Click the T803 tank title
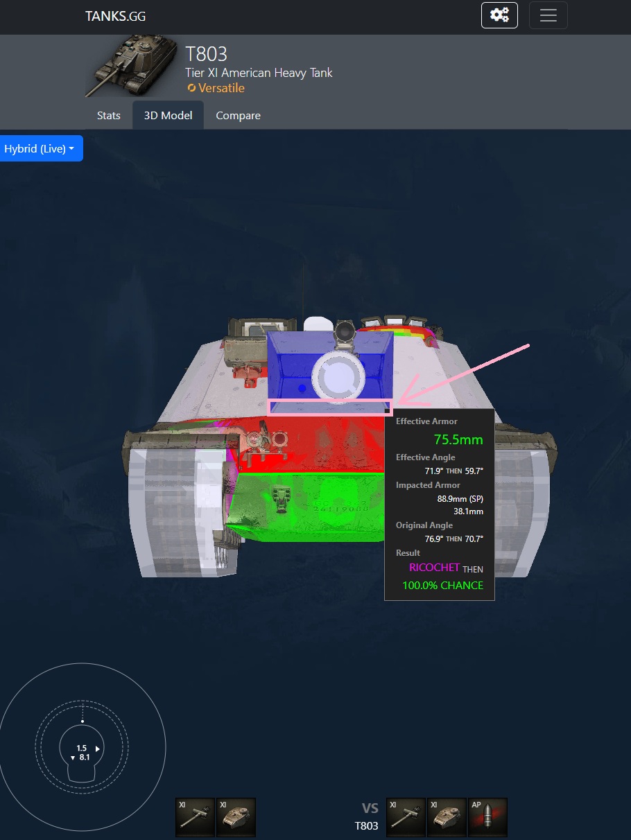The height and width of the screenshot is (840, 631). (x=207, y=53)
